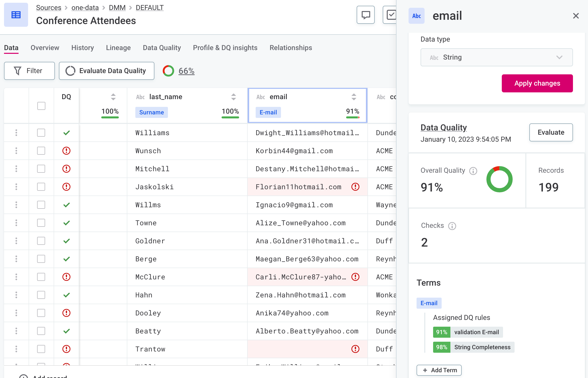The width and height of the screenshot is (588, 378).
Task: Click the checkmark/approve icon in toolbar
Action: point(391,16)
